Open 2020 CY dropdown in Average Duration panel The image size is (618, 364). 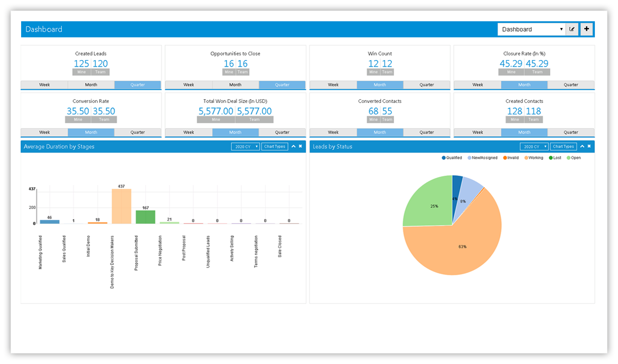coord(245,147)
